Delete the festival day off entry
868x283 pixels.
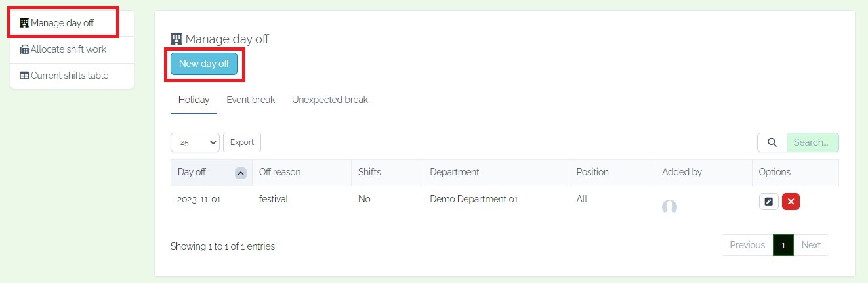791,202
